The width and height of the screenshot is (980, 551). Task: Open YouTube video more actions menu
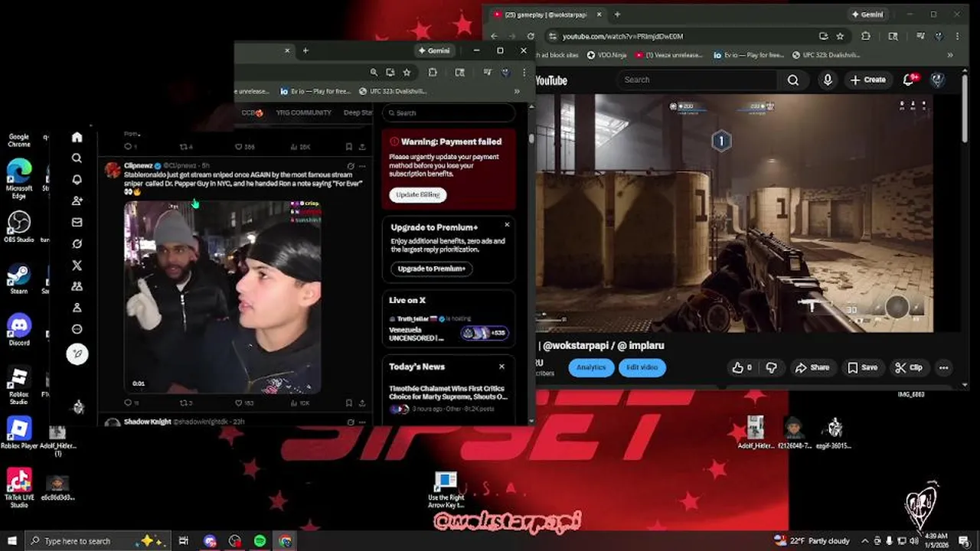coord(943,367)
